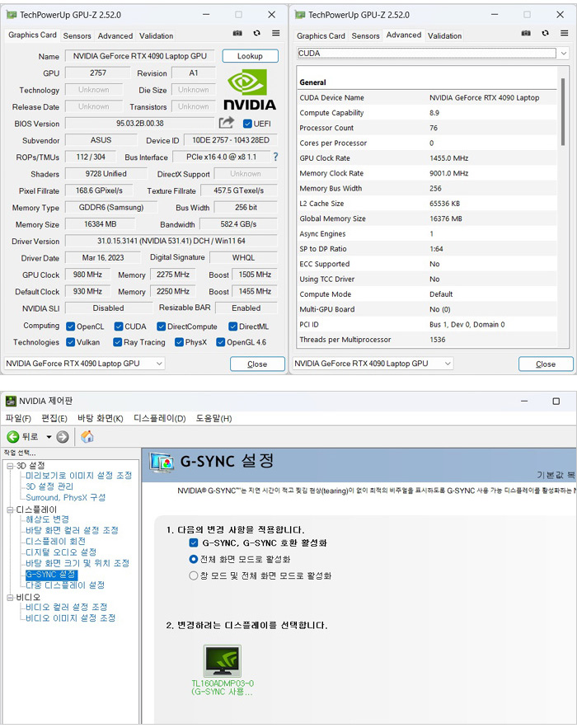Click the Advanced list vertical scrollbar
This screenshot has height=728, width=577.
[x=564, y=115]
